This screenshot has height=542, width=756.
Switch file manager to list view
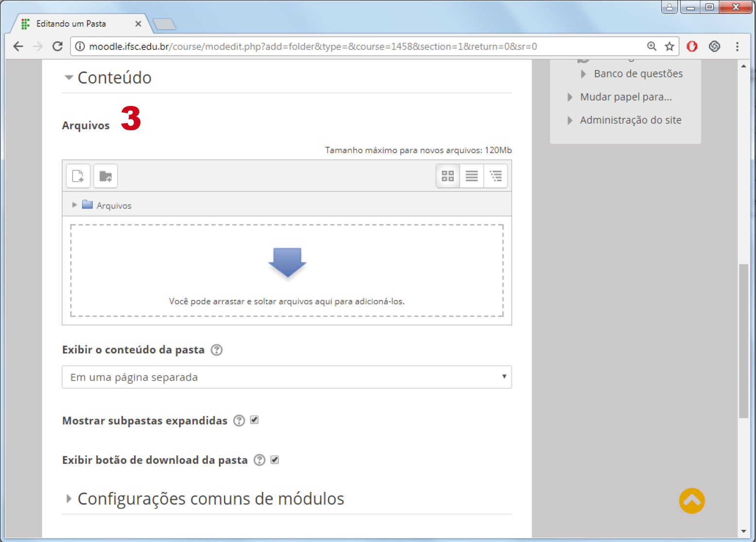pyautogui.click(x=471, y=176)
